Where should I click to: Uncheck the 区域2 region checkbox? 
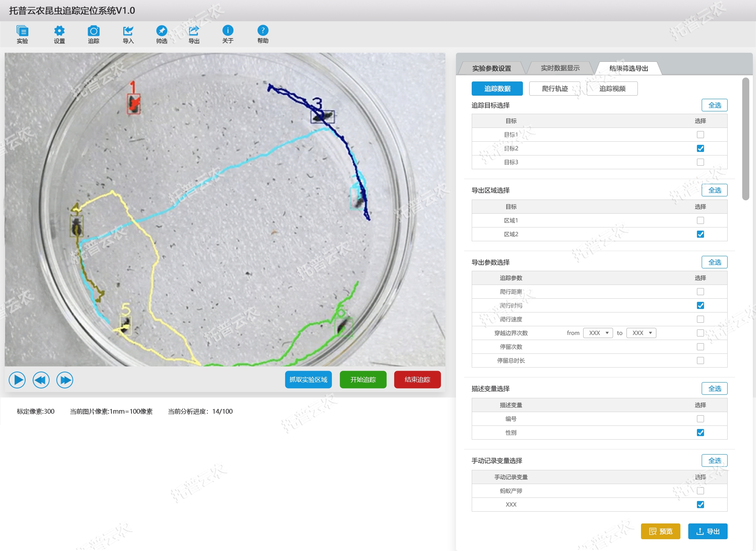pos(700,234)
